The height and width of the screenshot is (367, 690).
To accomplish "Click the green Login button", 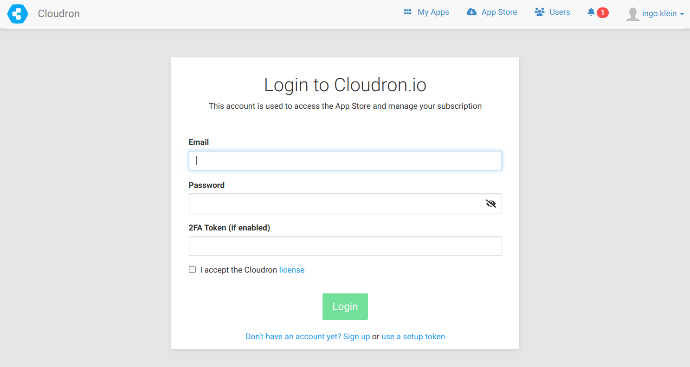I will pos(345,306).
